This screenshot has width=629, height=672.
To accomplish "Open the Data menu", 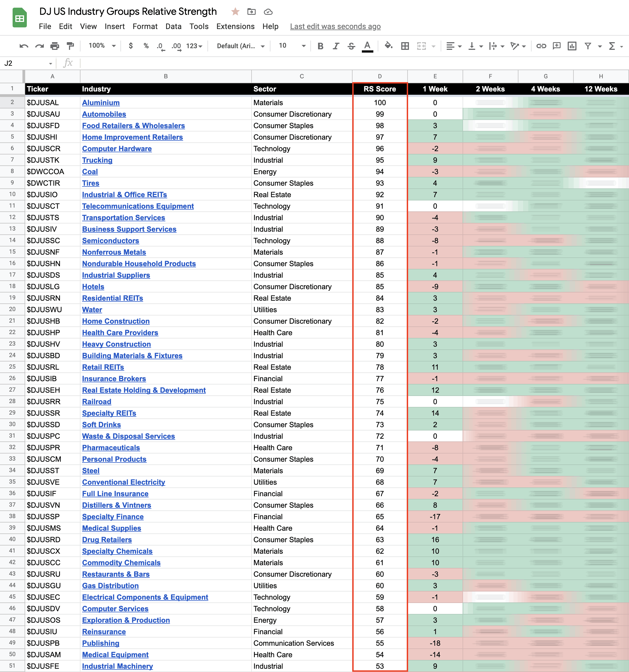I will (173, 26).
